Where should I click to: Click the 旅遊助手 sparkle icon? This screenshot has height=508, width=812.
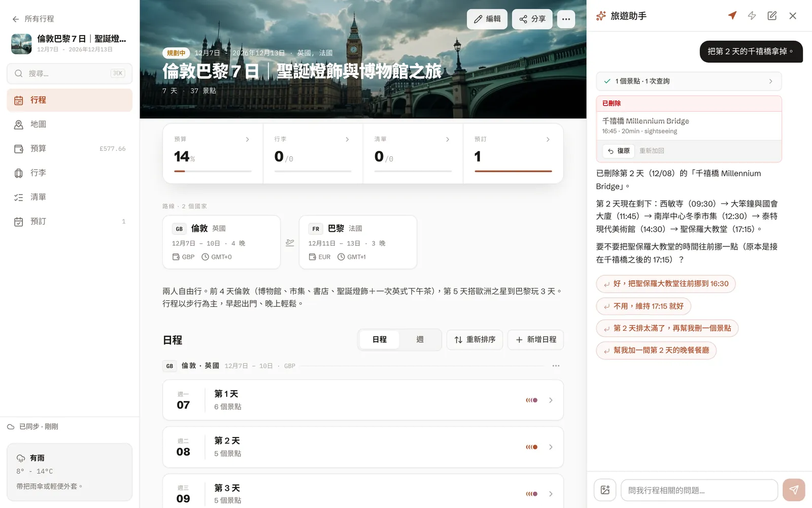point(601,16)
